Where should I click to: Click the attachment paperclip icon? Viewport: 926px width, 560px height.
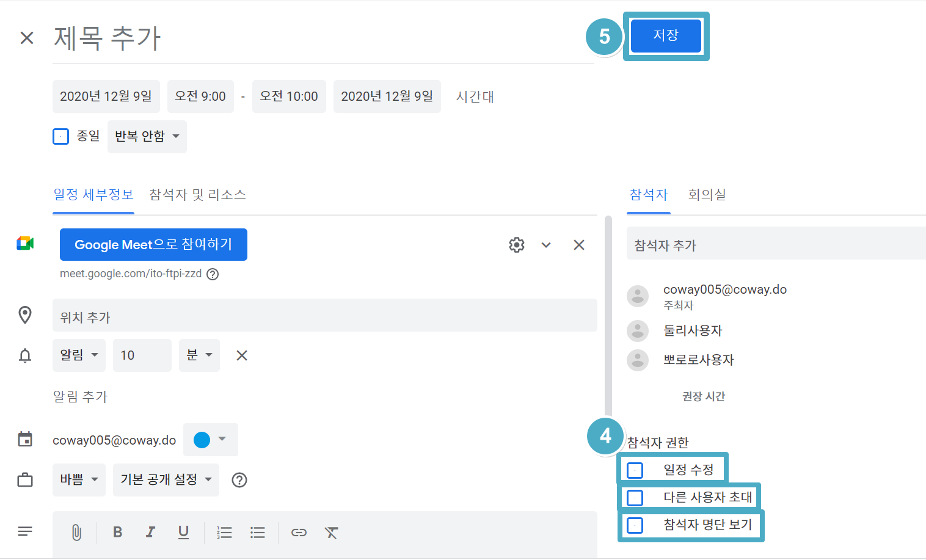pyautogui.click(x=76, y=533)
